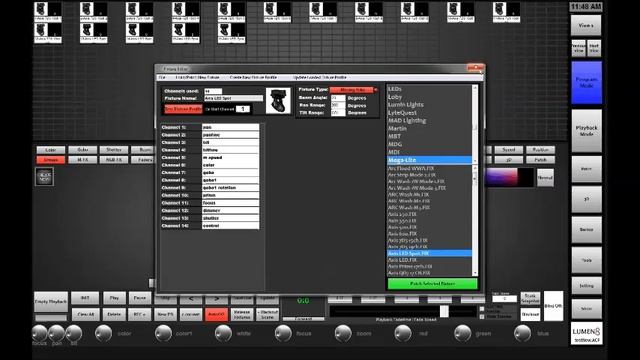Click the View 1 button
The width and height of the screenshot is (640, 360).
pyautogui.click(x=586, y=25)
